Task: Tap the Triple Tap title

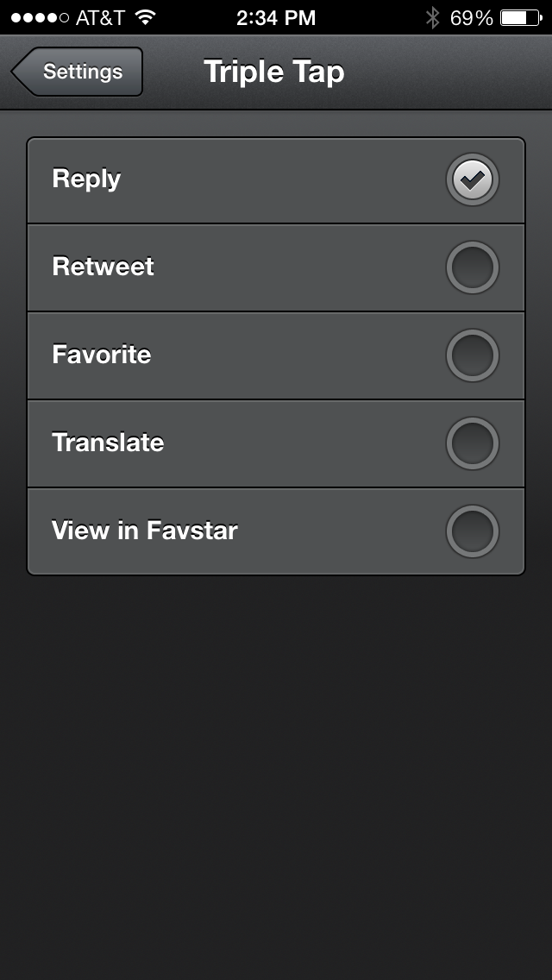Action: (274, 72)
